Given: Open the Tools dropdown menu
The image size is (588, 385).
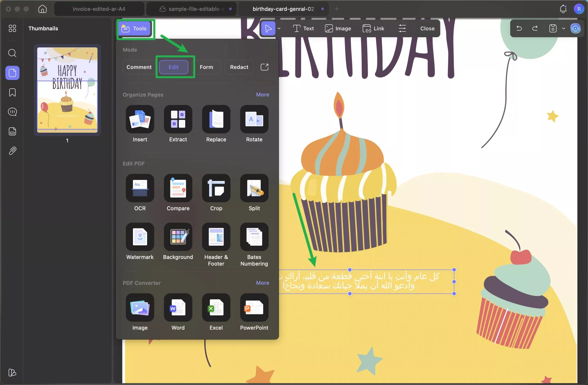Looking at the screenshot, I should (135, 28).
